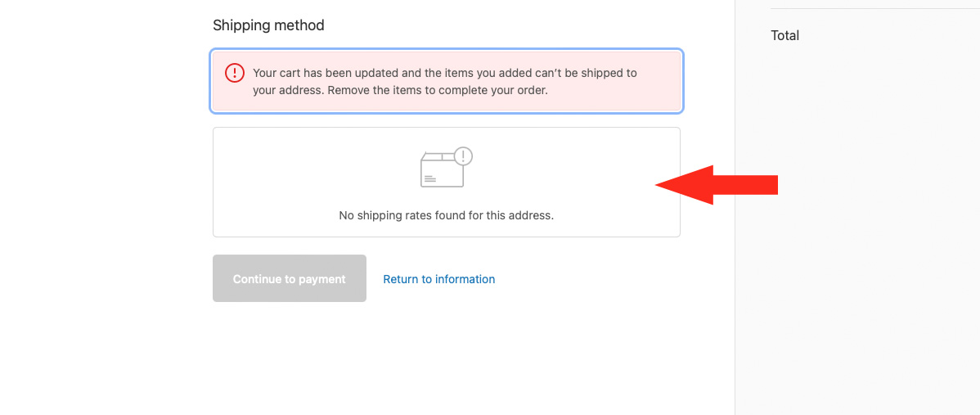Click the 'No shipping rates found' message

coord(447,215)
